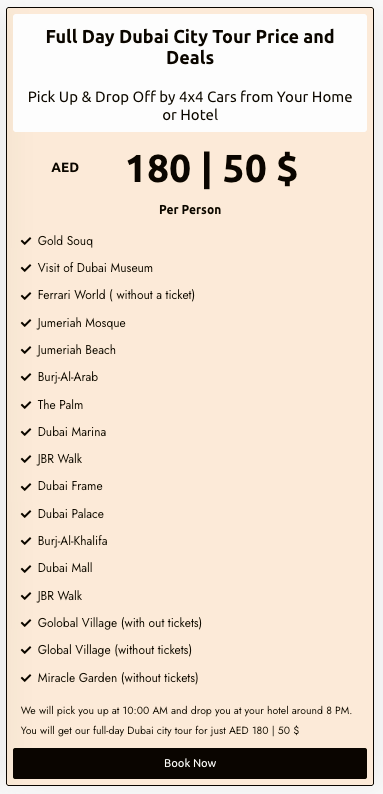Screen dimensions: 383x794
Task: Click the checkmark beside Dubai Frame
Action: (26, 487)
